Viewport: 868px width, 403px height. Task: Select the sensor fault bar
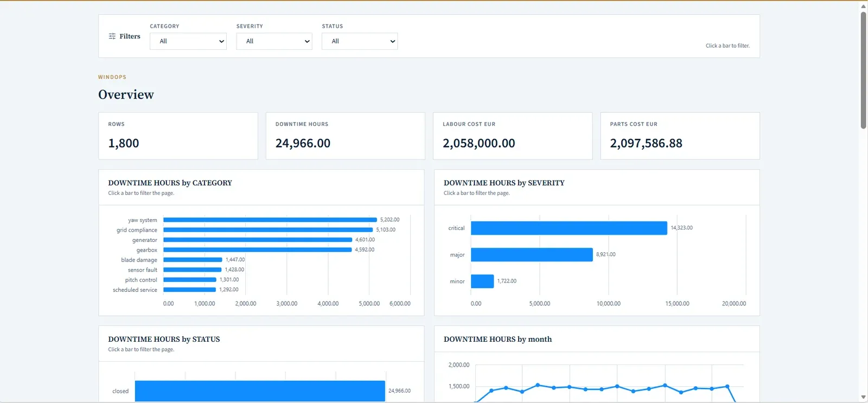[193, 270]
